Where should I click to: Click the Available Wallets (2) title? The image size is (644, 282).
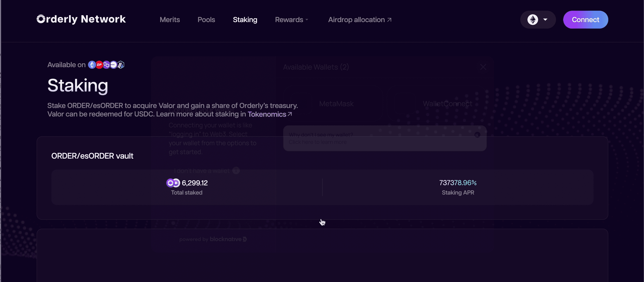pos(316,67)
